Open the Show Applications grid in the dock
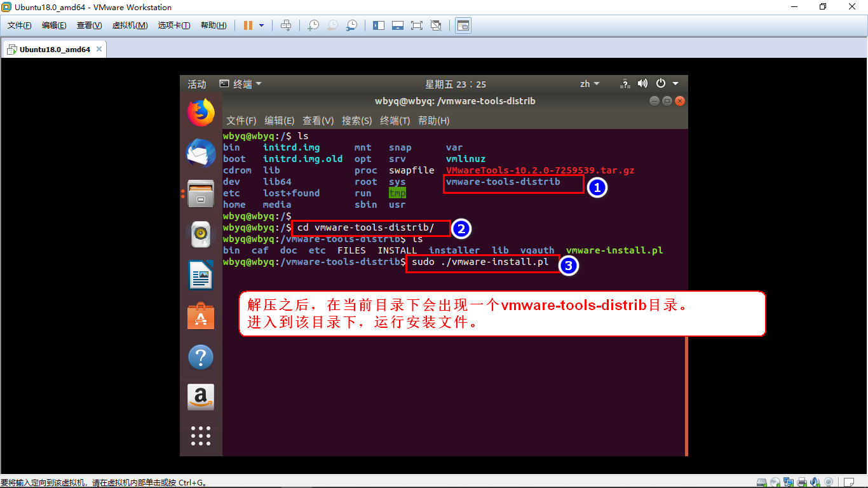Image resolution: width=868 pixels, height=488 pixels. tap(200, 436)
